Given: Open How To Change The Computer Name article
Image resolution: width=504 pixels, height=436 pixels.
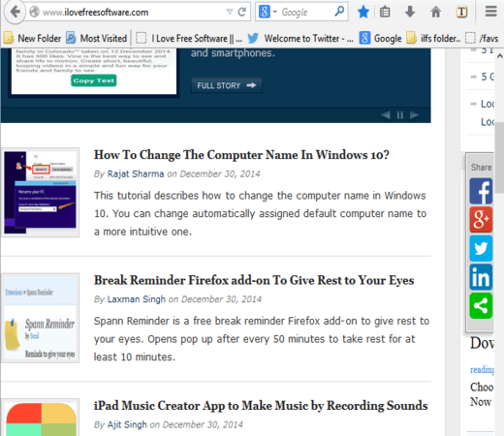Looking at the screenshot, I should pos(241,155).
